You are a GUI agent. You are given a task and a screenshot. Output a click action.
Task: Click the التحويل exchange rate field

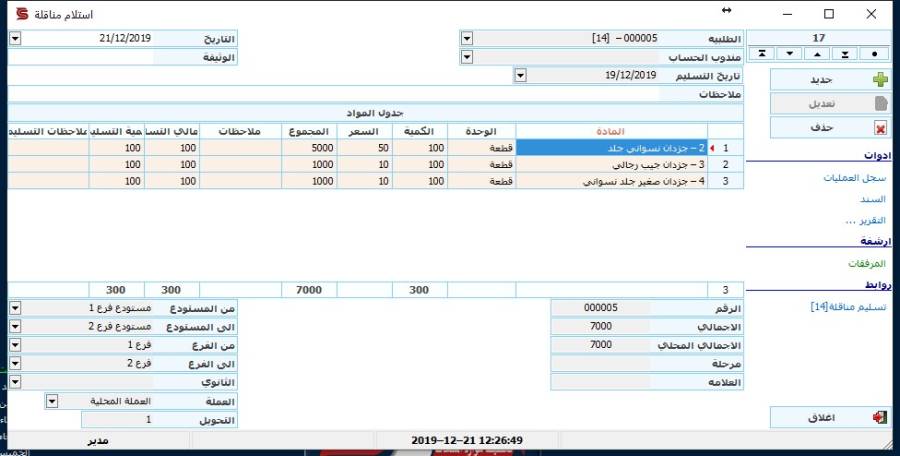[118, 420]
